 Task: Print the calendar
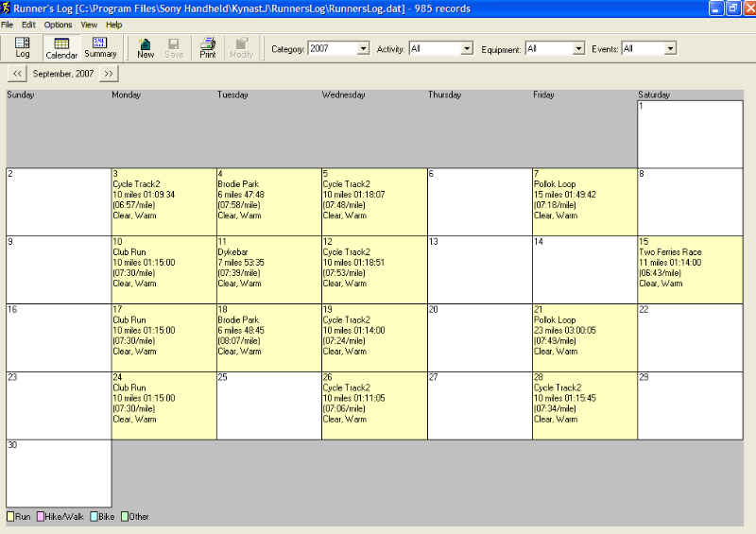coord(208,48)
